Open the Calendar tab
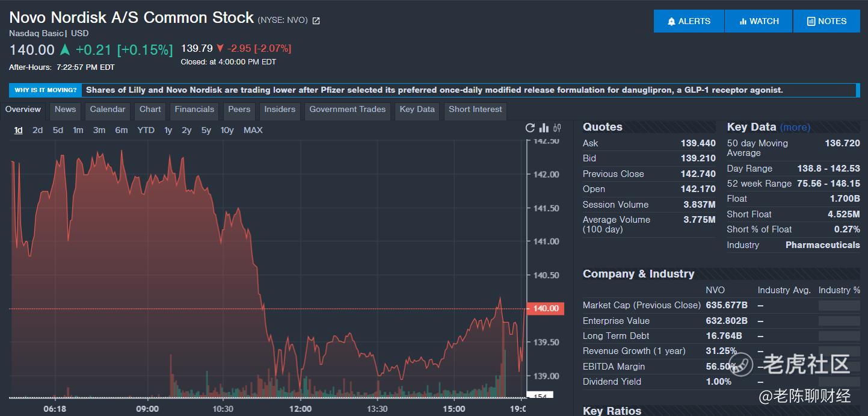 [x=108, y=110]
